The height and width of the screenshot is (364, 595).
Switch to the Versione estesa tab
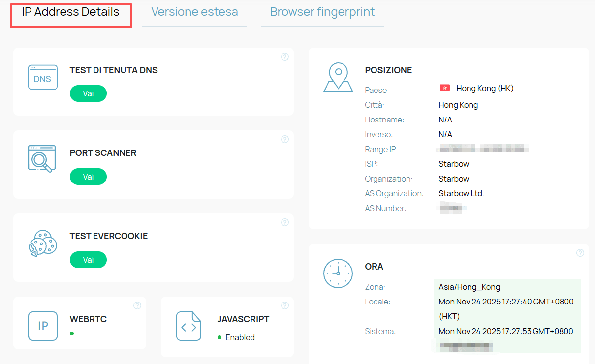[194, 12]
